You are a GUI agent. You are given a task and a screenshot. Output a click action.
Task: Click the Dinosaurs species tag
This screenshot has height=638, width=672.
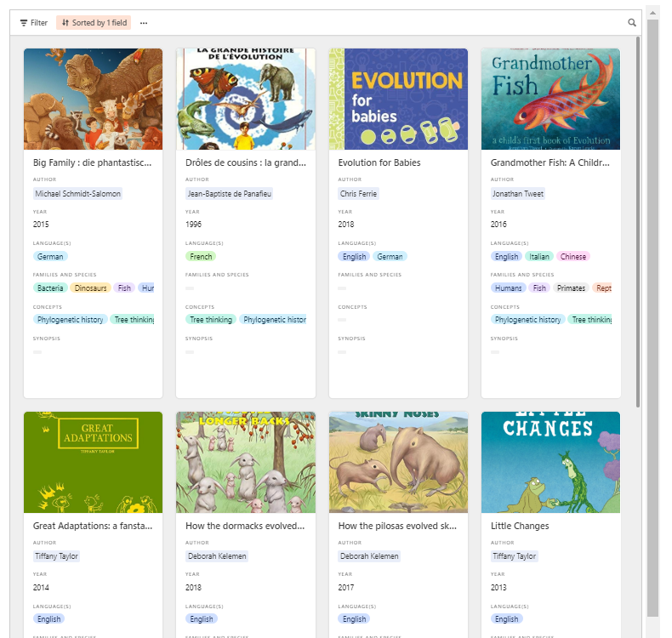(90, 288)
